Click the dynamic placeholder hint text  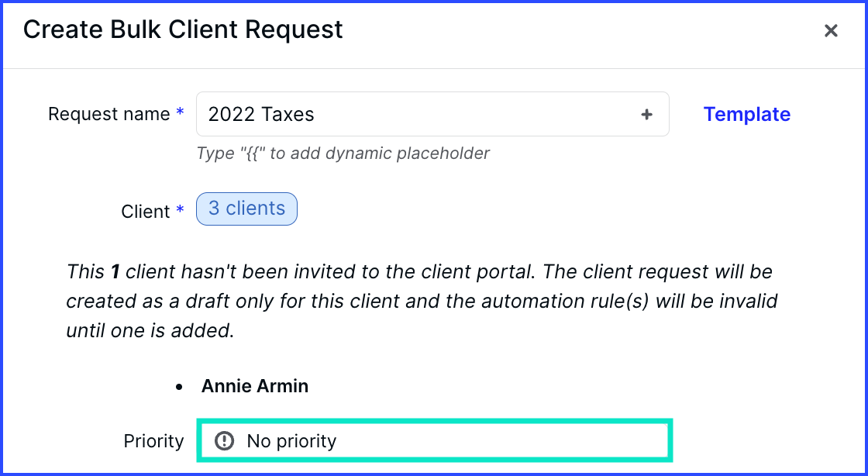343,153
